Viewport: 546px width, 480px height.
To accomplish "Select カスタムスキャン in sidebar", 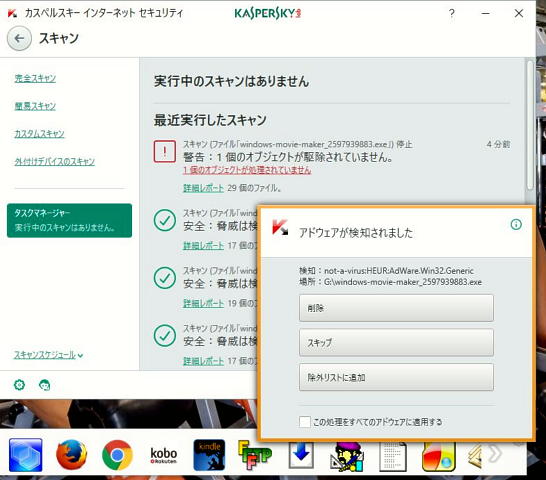I will click(x=39, y=134).
